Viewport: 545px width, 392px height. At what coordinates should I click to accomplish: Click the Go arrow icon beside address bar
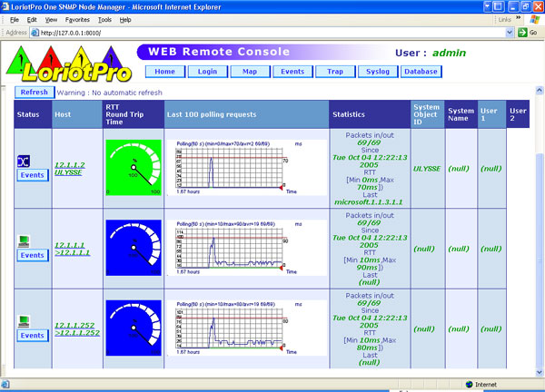(x=522, y=33)
